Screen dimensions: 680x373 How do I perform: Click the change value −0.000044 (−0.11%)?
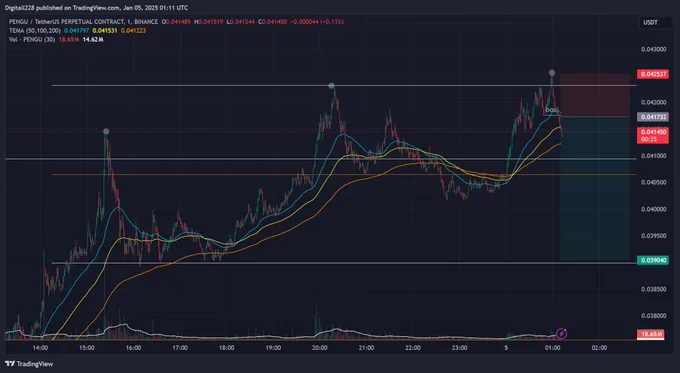tap(317, 22)
